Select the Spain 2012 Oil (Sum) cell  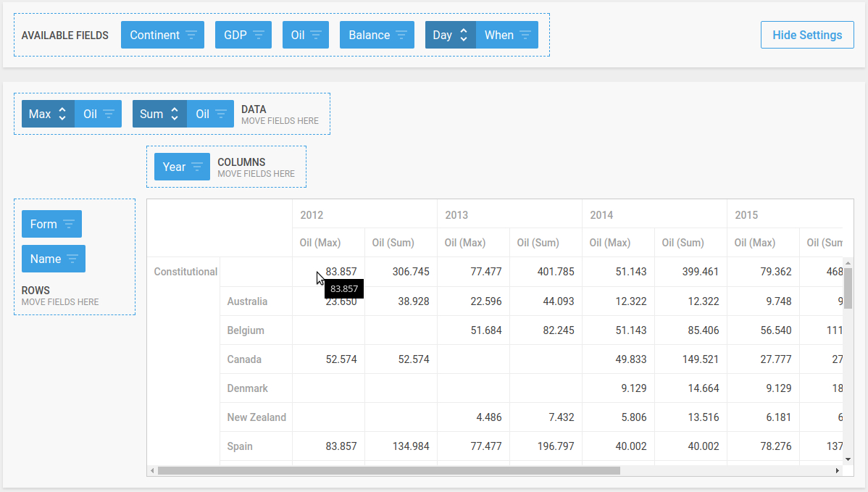[401, 446]
